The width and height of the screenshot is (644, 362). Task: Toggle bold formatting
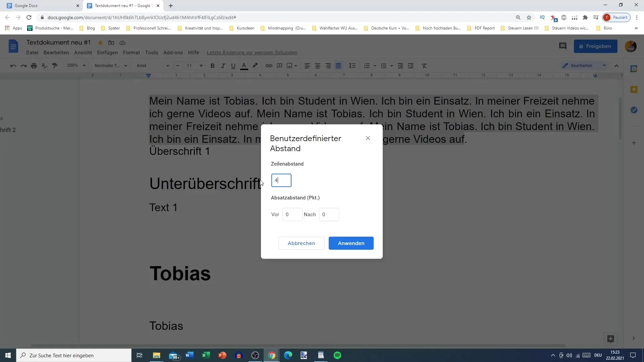pos(212,66)
